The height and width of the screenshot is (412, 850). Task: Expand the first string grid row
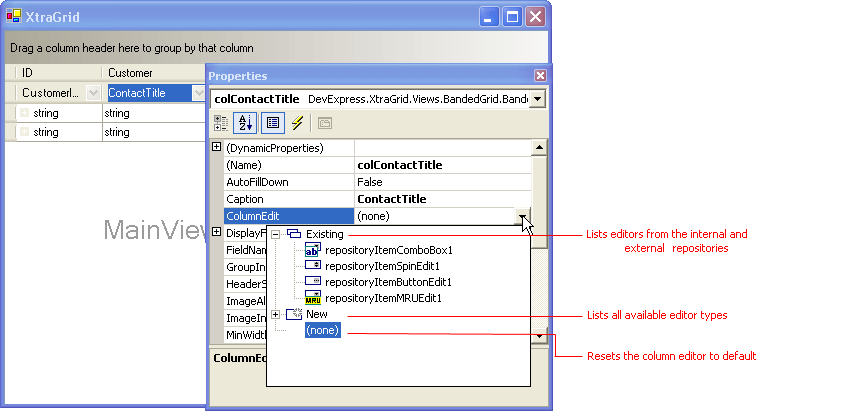24,113
